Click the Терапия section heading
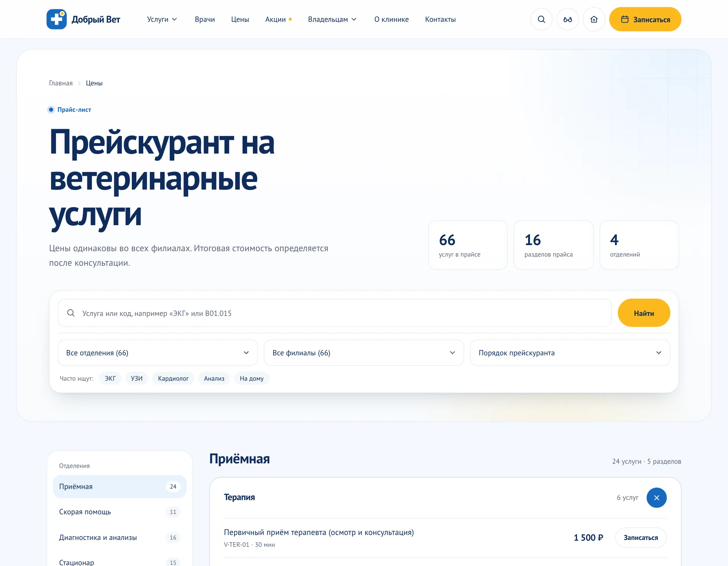 click(239, 497)
